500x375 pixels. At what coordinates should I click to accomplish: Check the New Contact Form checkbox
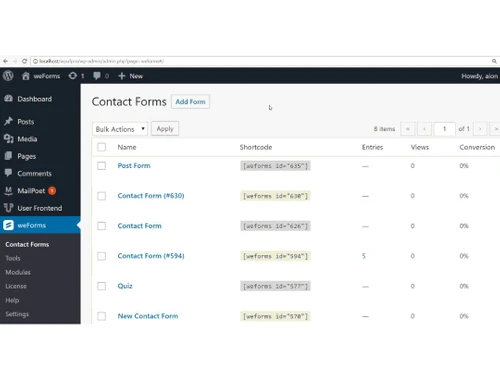(101, 316)
